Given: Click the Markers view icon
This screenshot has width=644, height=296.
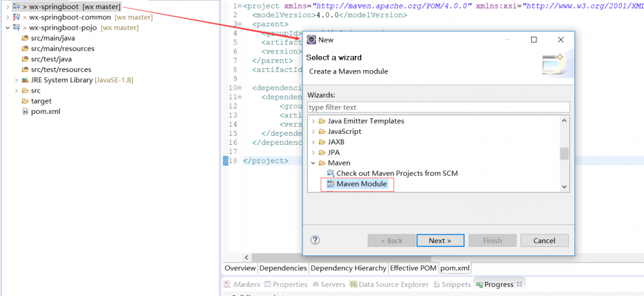Looking at the screenshot, I should [x=227, y=284].
